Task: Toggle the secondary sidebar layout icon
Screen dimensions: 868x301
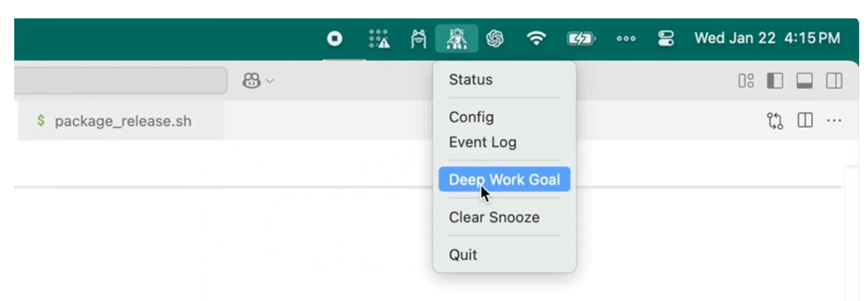Action: tap(834, 81)
